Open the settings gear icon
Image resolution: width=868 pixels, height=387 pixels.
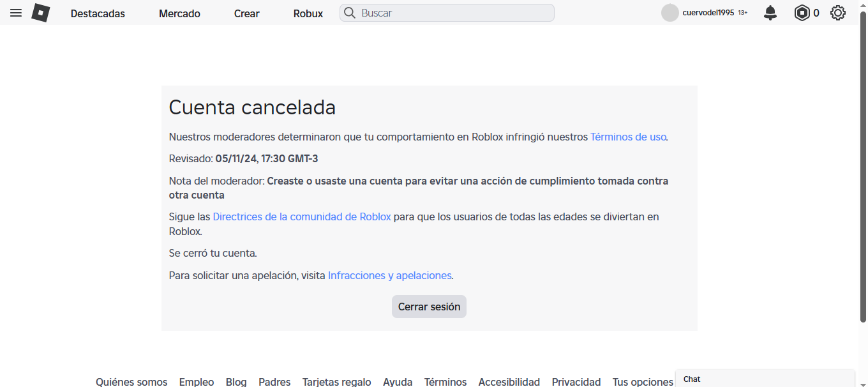point(838,13)
